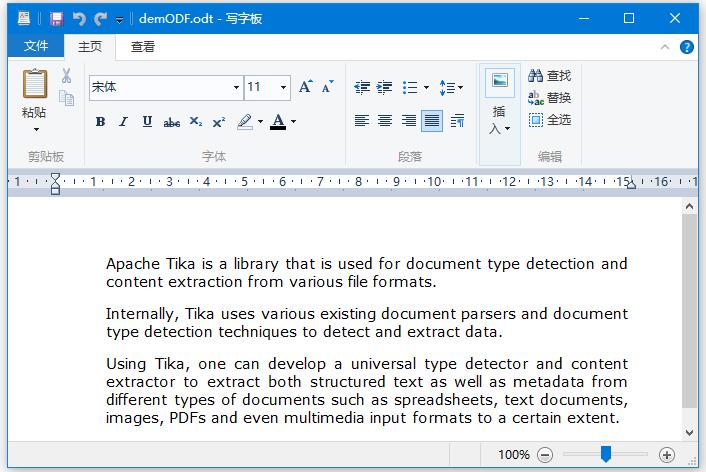This screenshot has width=706, height=472.
Task: Click the font color A icon
Action: tap(278, 122)
